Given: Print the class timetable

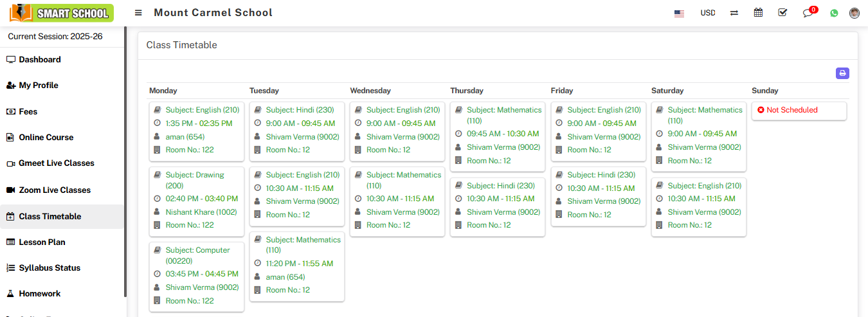Looking at the screenshot, I should [842, 73].
